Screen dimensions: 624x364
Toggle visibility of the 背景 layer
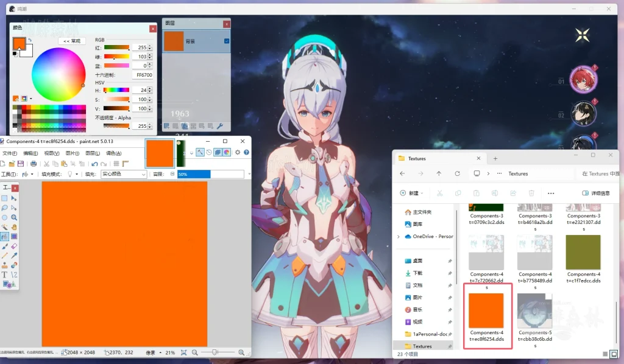tap(227, 41)
